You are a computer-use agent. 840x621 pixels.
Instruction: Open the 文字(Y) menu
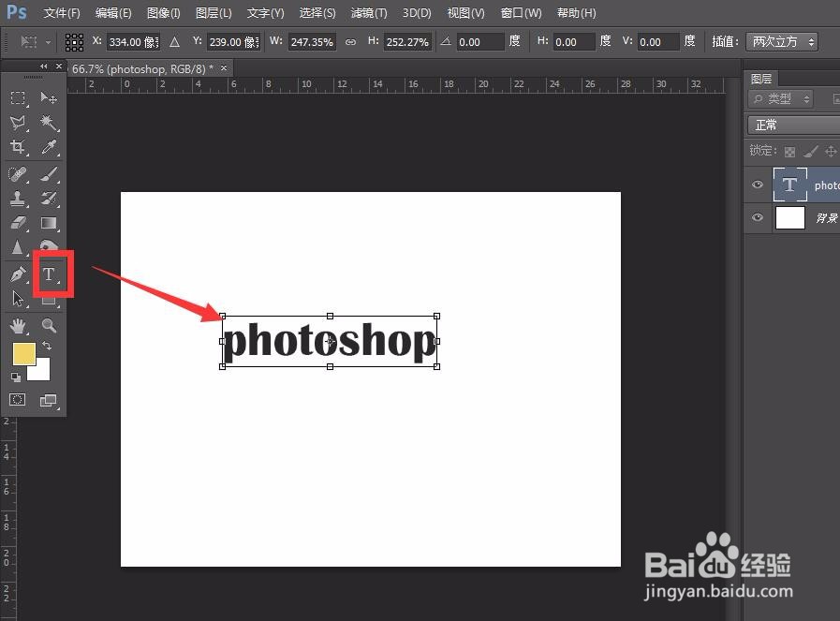click(265, 13)
